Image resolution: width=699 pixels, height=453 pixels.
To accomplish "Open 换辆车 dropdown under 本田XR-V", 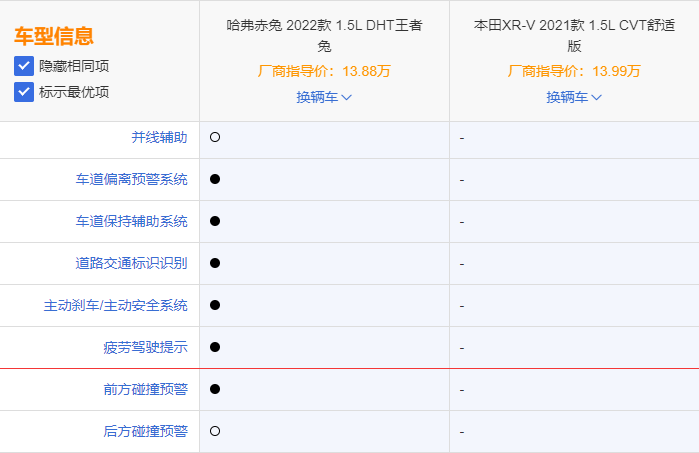I will (574, 97).
